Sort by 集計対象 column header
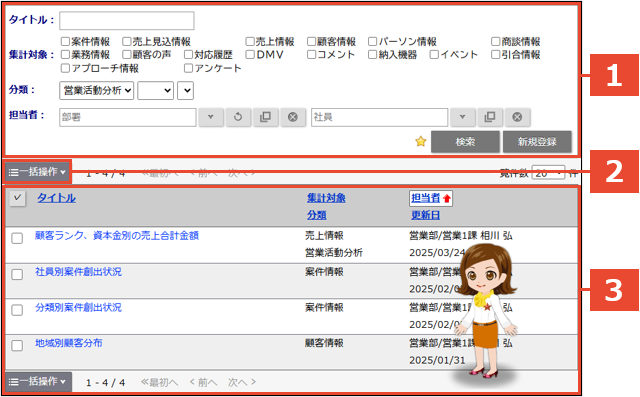 [x=326, y=198]
